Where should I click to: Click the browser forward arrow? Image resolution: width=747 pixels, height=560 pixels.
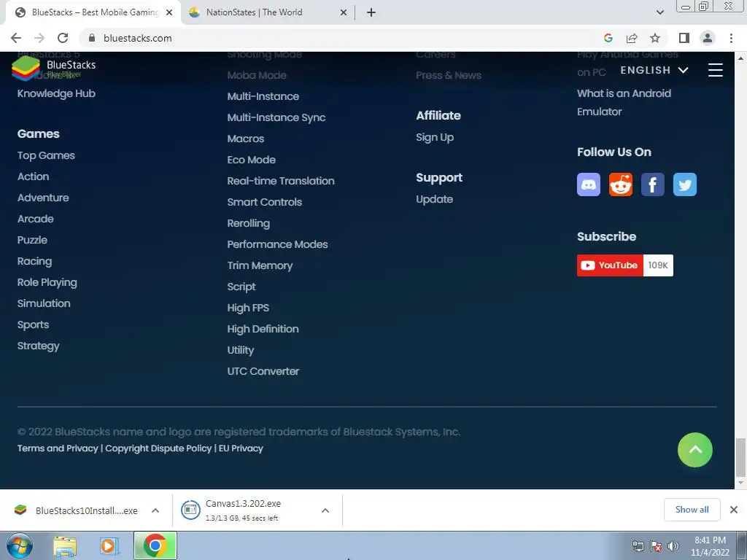click(x=39, y=38)
